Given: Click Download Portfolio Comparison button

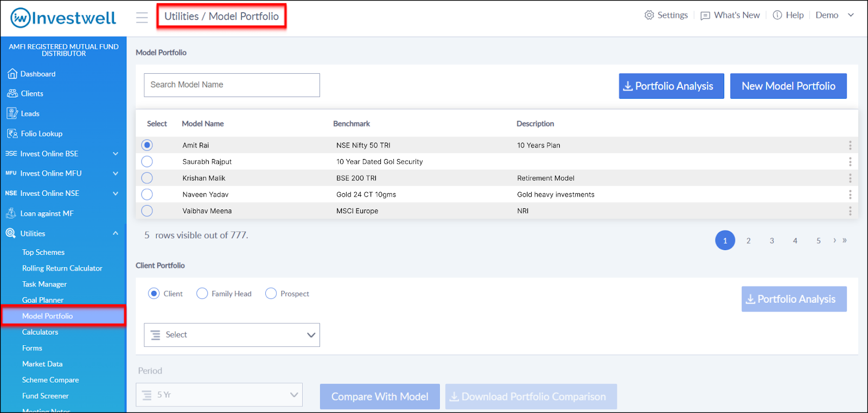Looking at the screenshot, I should tap(531, 397).
